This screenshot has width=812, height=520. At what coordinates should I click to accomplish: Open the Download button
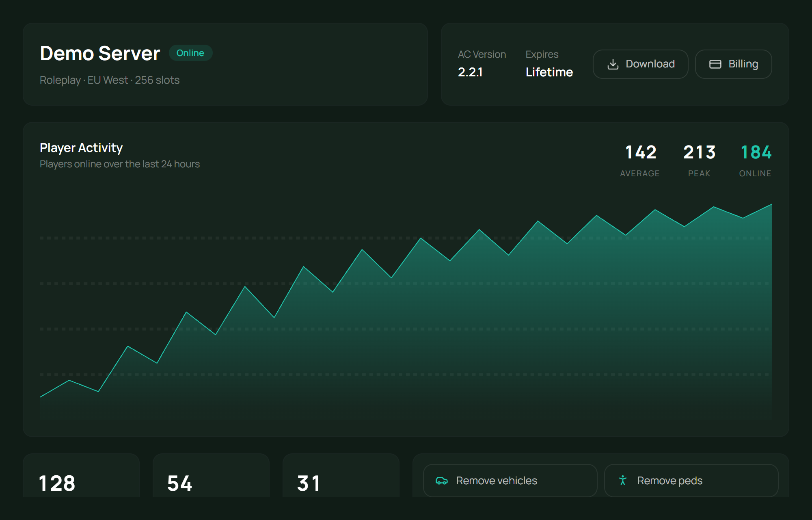click(x=640, y=64)
